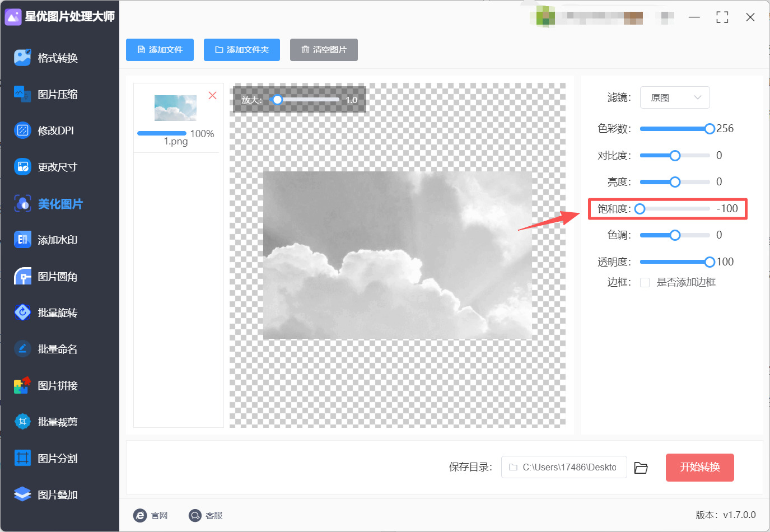Click the 批量命名 sidebar icon
The image size is (770, 532).
(x=22, y=349)
